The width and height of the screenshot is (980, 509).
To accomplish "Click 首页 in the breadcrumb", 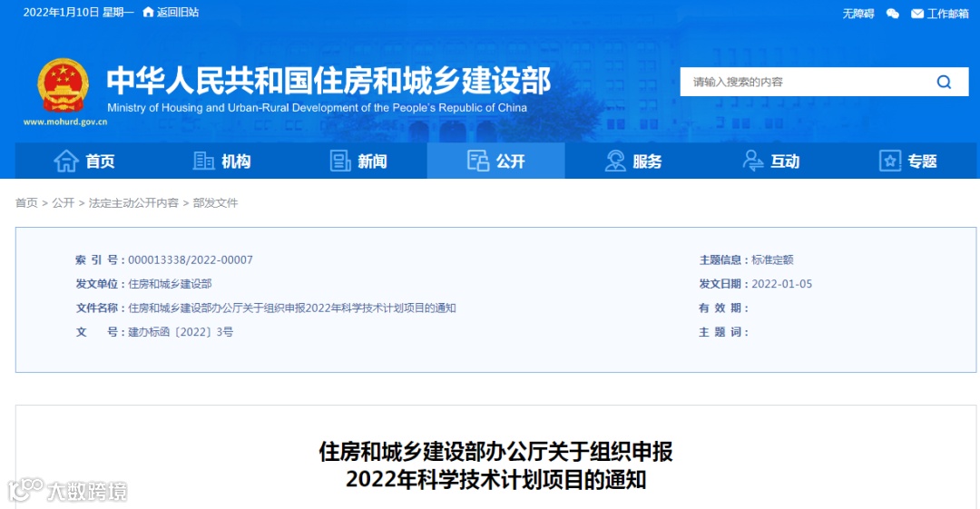I will [26, 202].
